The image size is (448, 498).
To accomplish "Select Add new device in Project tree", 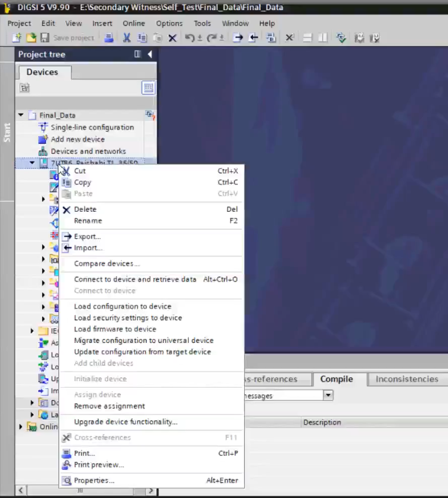I will [77, 140].
